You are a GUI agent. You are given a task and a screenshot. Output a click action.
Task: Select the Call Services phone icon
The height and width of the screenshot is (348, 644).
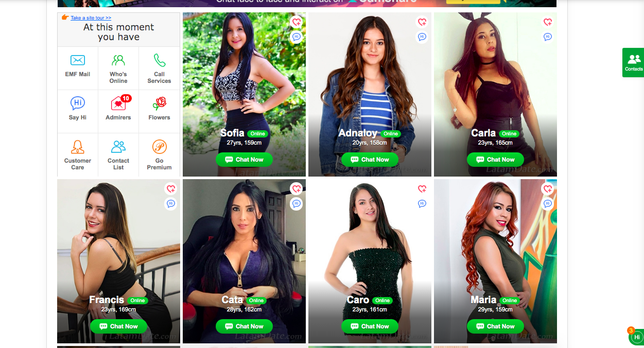point(160,61)
